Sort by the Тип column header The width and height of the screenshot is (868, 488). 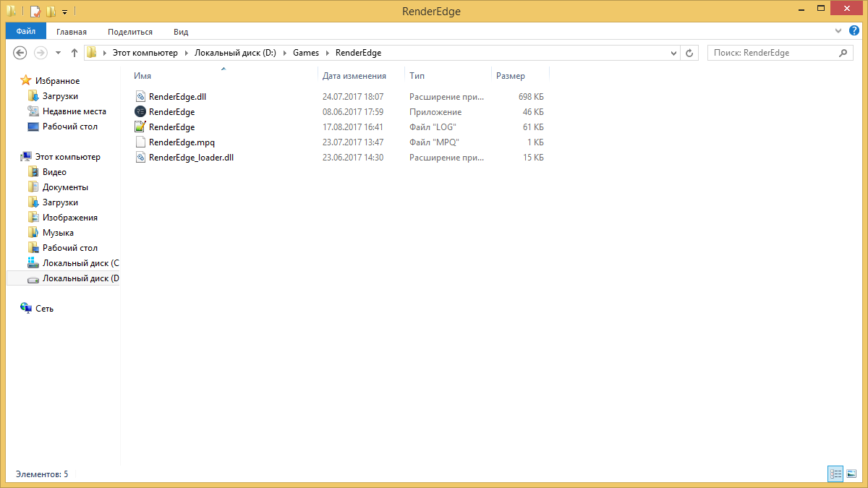point(417,76)
